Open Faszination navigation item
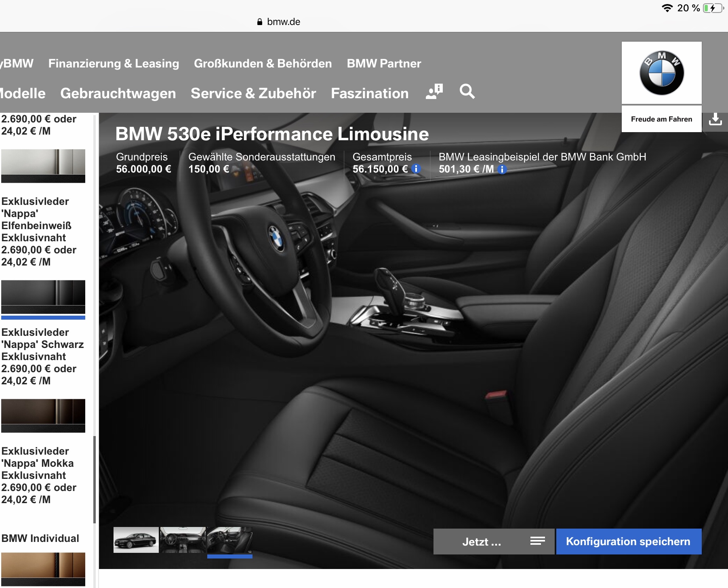Viewport: 728px width, 588px height. (x=370, y=93)
